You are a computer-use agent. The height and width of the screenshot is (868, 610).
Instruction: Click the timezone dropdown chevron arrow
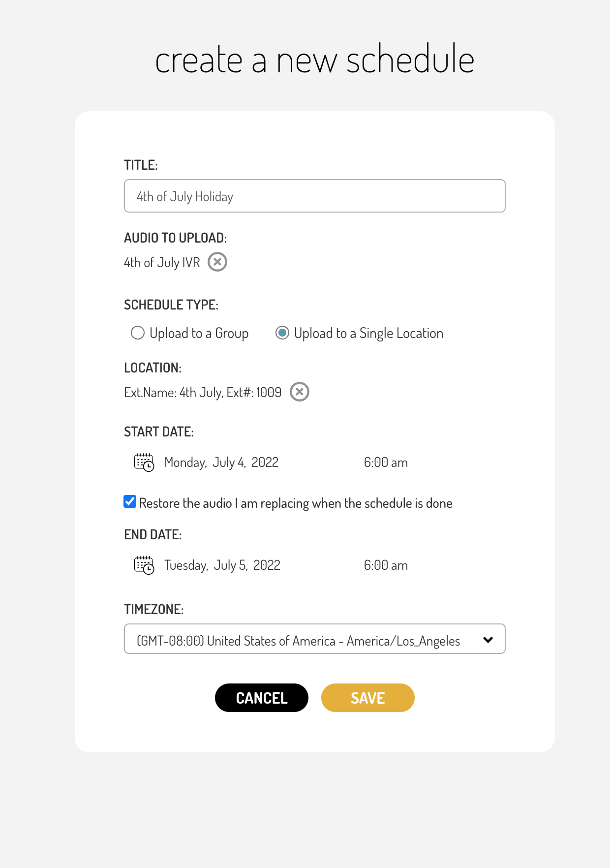488,640
